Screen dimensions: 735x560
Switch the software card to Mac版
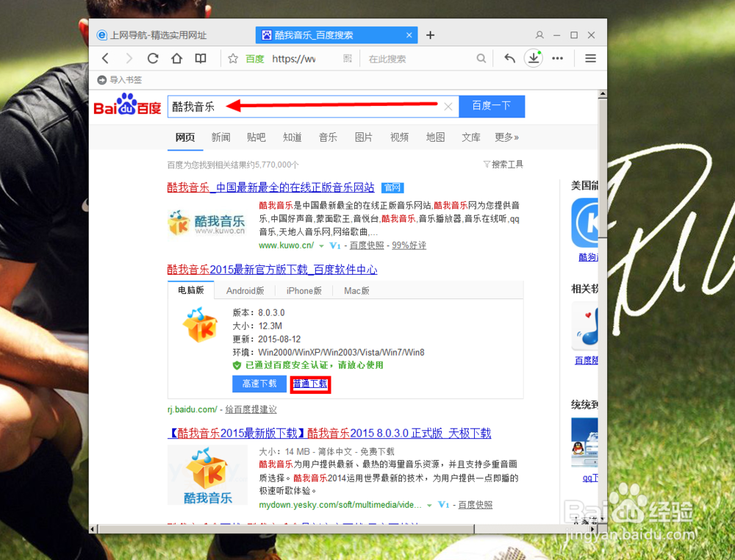coord(356,291)
